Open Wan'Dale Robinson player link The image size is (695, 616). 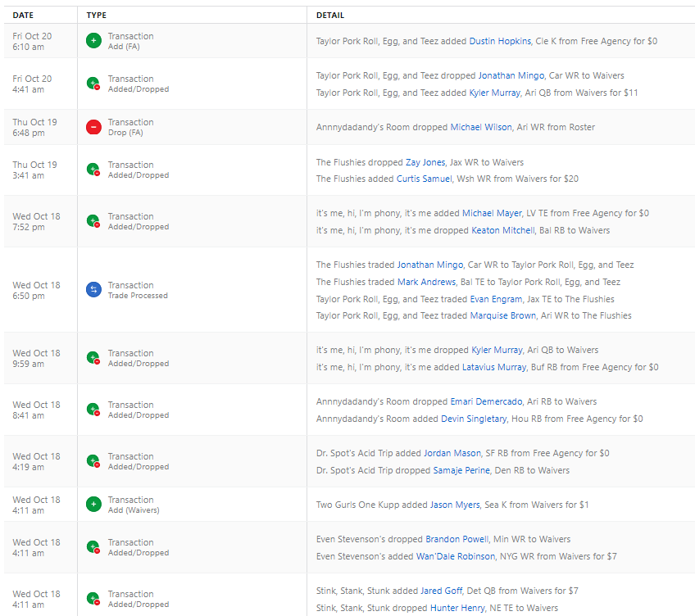coord(455,556)
